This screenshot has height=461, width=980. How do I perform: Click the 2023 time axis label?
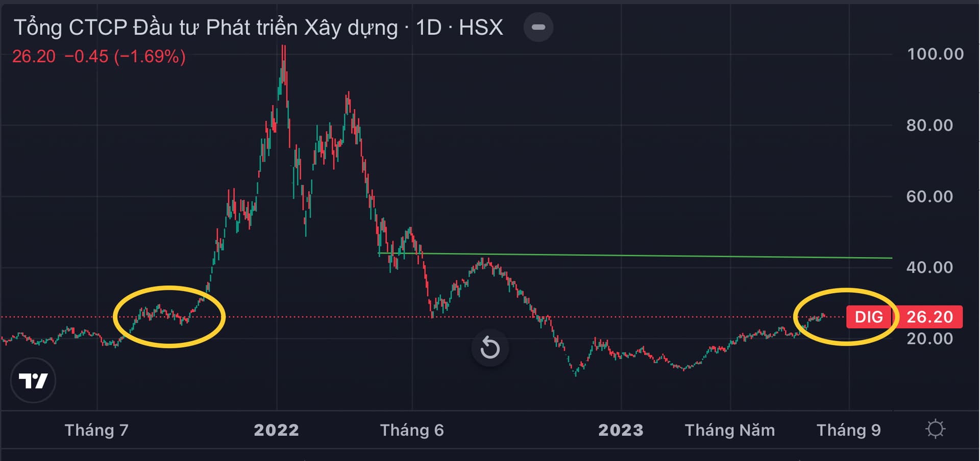coord(621,430)
